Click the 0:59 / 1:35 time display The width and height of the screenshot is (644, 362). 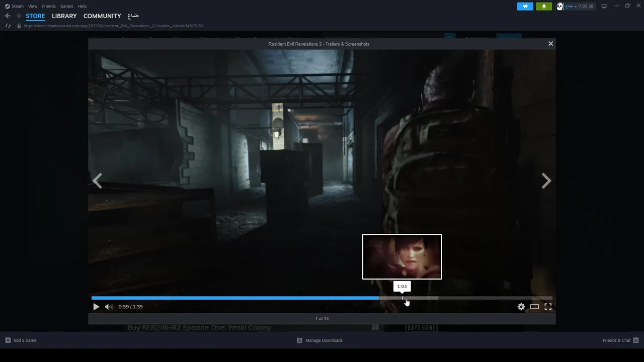click(x=130, y=307)
